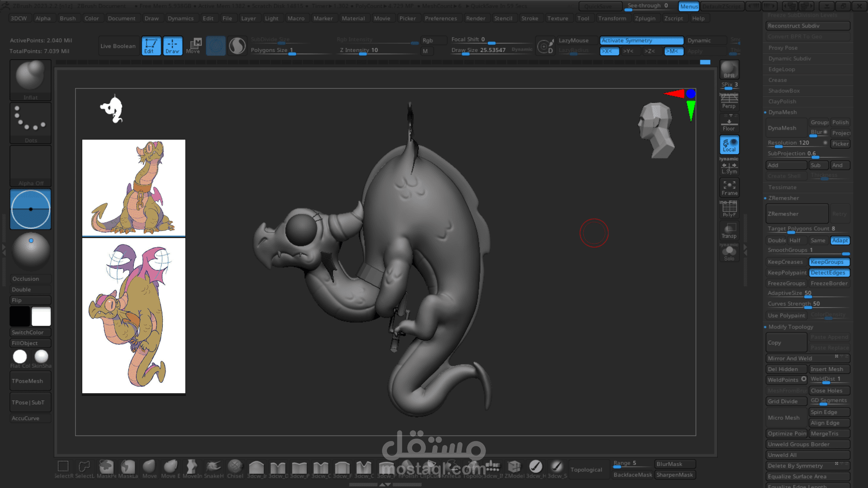This screenshot has height=488, width=868.
Task: Enable the PolyF wireframe icon
Action: click(729, 209)
